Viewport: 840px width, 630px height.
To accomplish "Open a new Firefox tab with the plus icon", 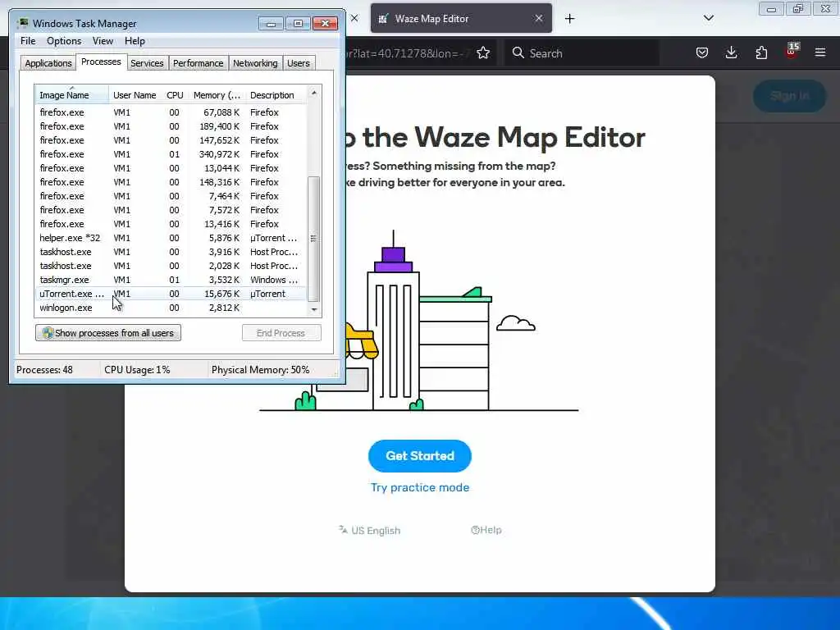I will pos(569,19).
